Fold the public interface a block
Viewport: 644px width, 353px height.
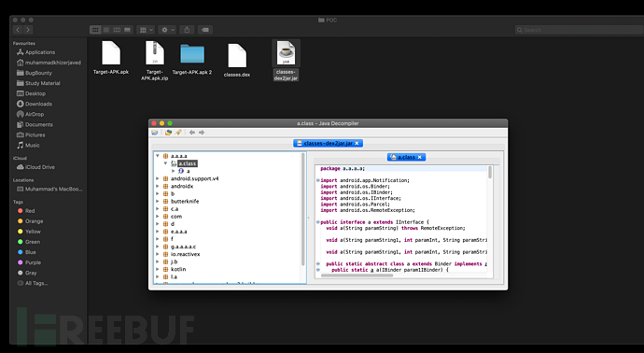(x=318, y=222)
